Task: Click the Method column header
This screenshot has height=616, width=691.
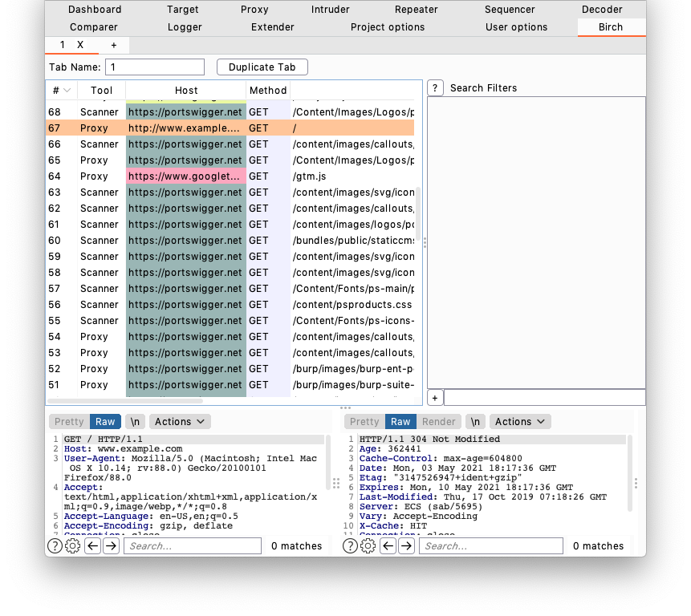Action: tap(268, 91)
